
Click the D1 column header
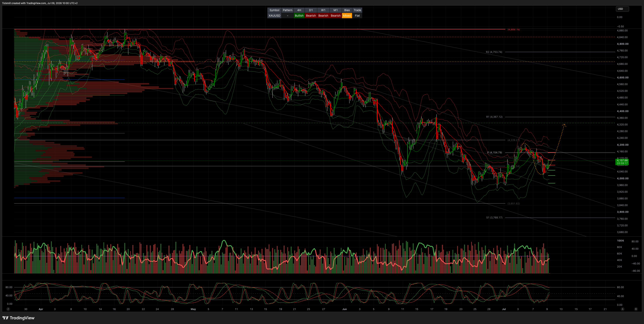[x=311, y=10]
